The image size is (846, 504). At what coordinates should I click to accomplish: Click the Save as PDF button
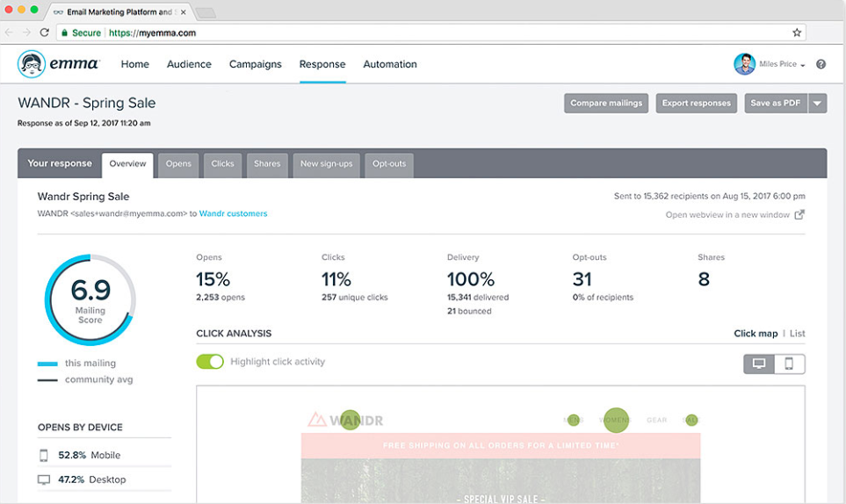776,104
